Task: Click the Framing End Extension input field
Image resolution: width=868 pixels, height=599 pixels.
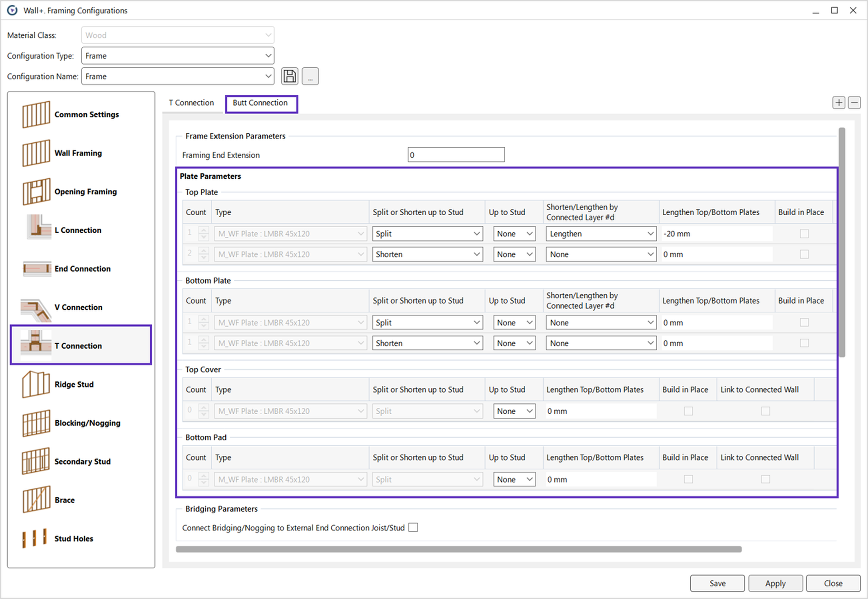Action: (x=456, y=154)
